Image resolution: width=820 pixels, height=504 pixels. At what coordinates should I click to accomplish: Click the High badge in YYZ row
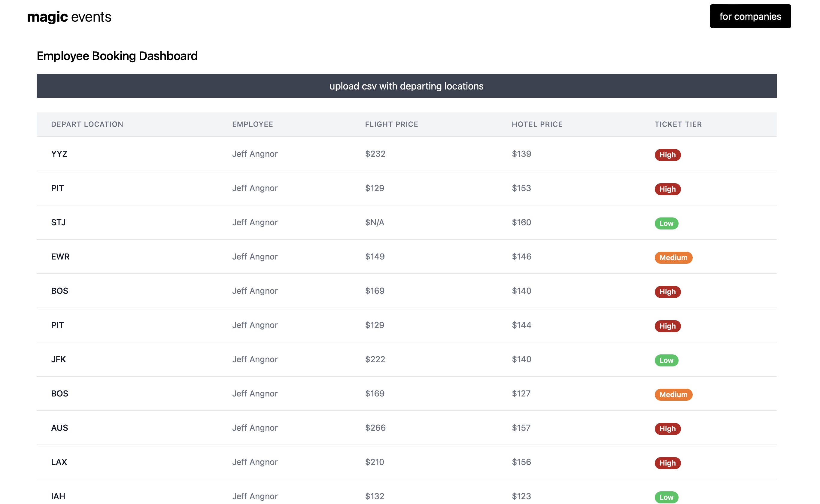point(667,155)
